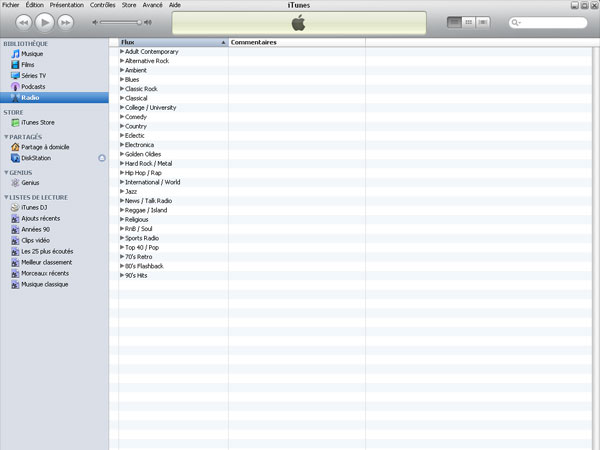Click the search field

coord(548,23)
